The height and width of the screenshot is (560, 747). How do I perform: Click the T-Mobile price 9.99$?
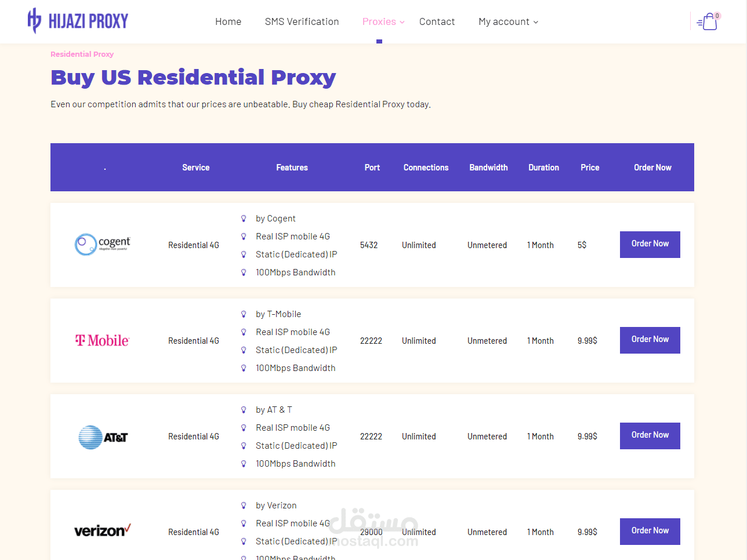[x=587, y=341]
